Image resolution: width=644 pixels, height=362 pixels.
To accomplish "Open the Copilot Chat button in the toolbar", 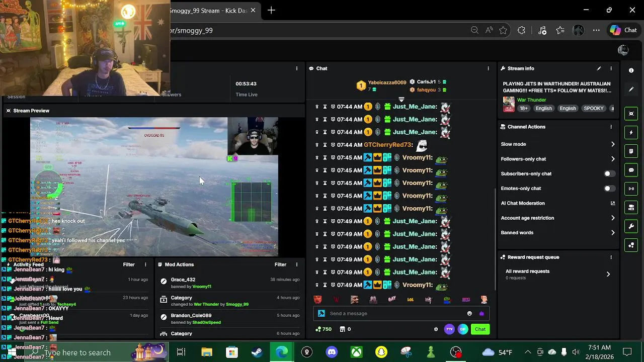I will click(624, 30).
